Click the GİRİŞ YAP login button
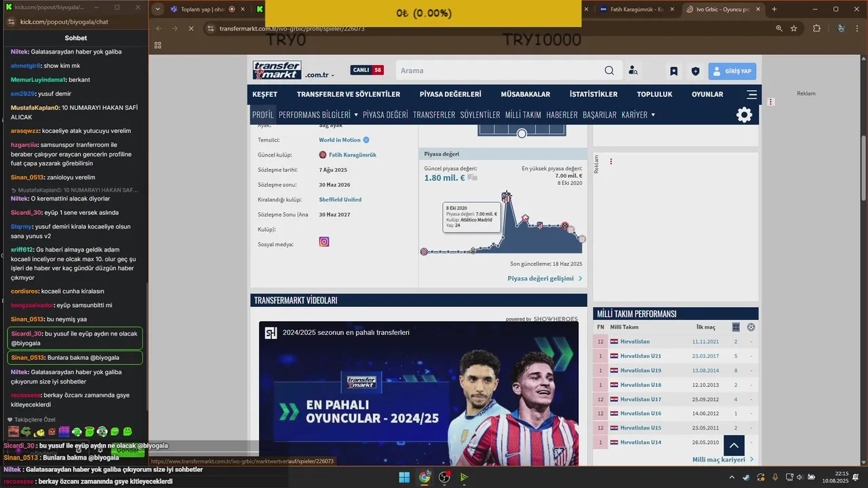The width and height of the screenshot is (868, 488). click(732, 71)
